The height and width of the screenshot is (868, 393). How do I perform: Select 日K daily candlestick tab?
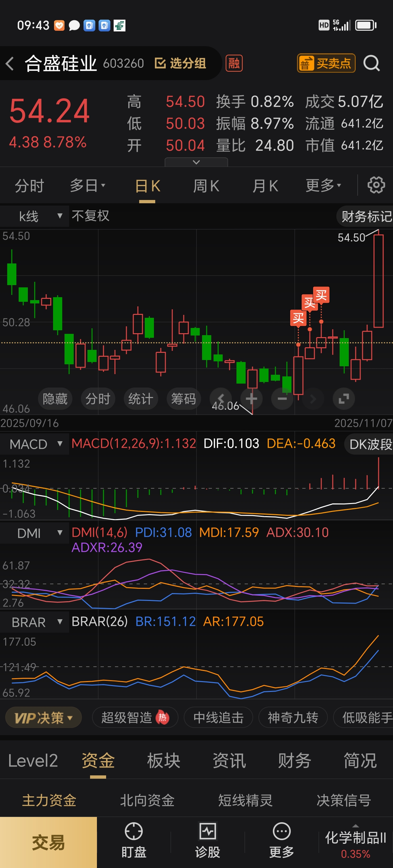pyautogui.click(x=147, y=186)
